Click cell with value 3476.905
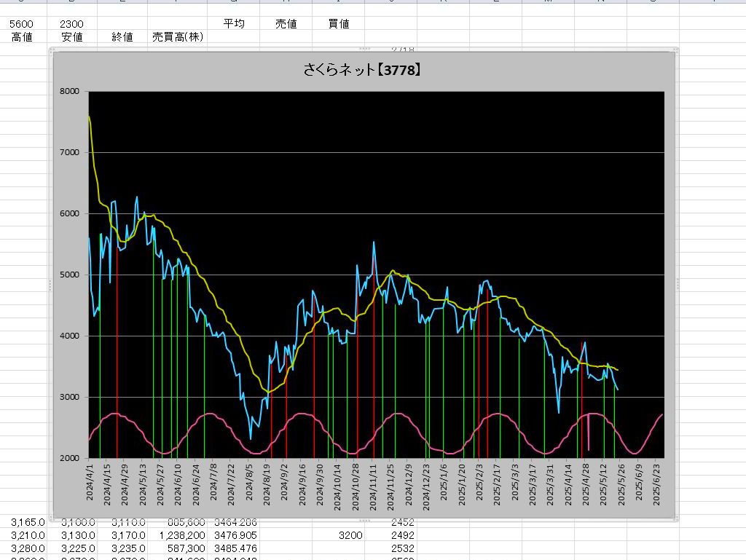Image resolution: width=746 pixels, height=560 pixels. click(x=235, y=536)
